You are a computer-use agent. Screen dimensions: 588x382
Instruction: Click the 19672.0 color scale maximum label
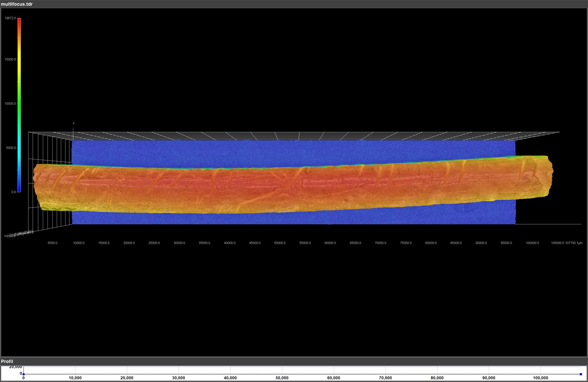coord(10,18)
